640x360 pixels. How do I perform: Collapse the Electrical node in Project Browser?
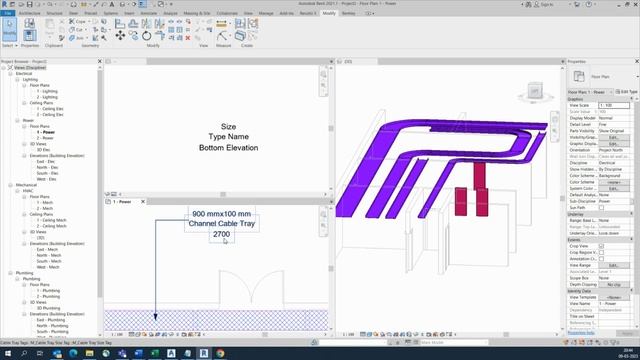(x=11, y=74)
